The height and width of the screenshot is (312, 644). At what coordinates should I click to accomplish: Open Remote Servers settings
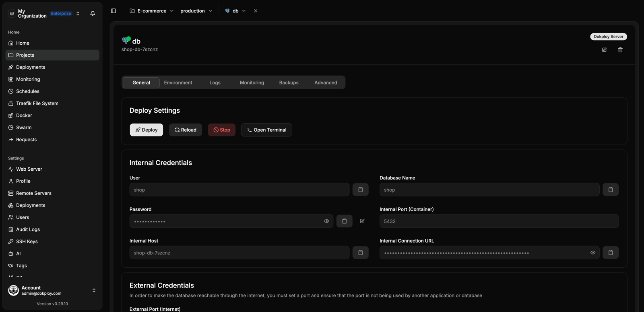tap(52, 193)
